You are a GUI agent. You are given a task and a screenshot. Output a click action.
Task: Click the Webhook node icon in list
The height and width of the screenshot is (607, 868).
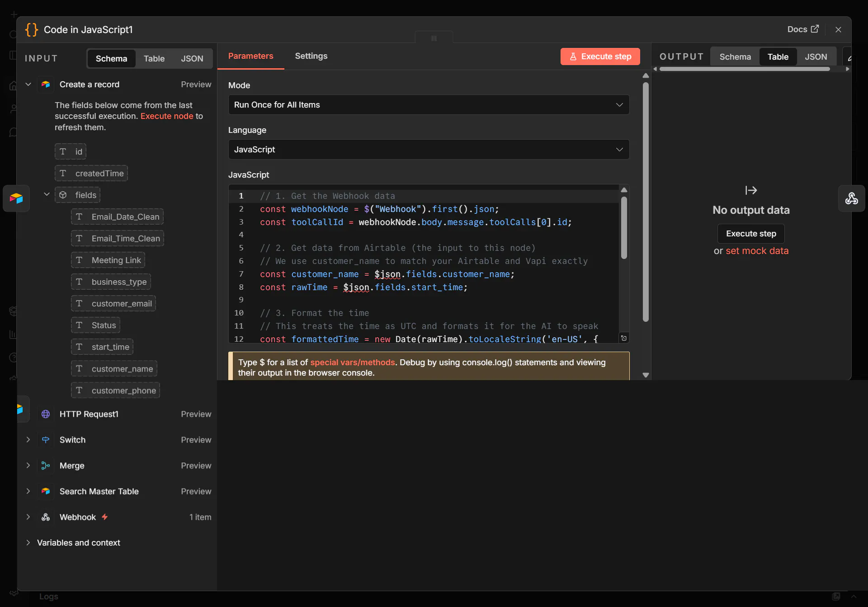tap(46, 517)
